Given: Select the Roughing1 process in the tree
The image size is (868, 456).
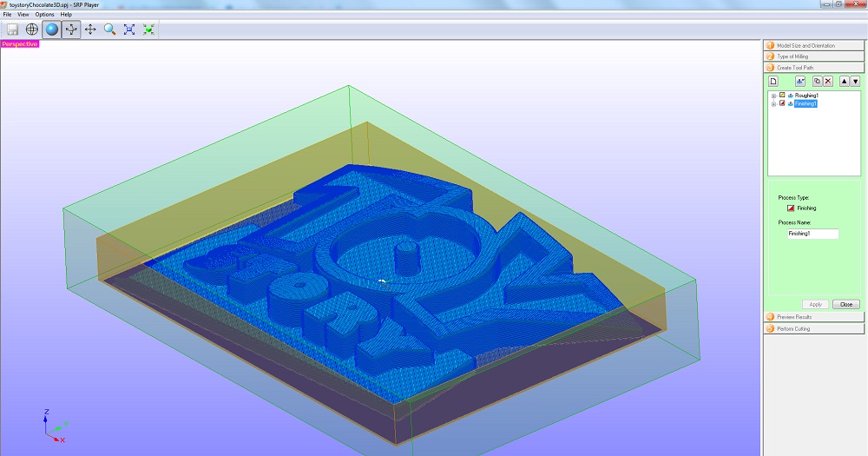Looking at the screenshot, I should (806, 96).
